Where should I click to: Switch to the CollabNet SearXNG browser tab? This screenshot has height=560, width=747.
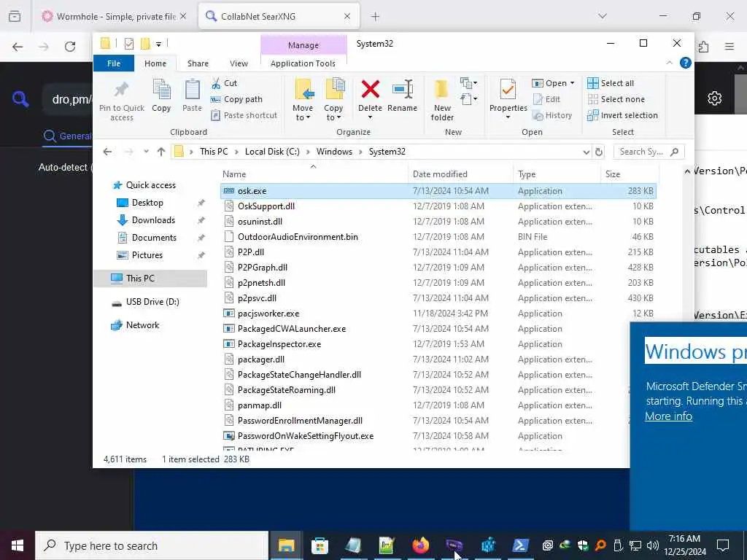(279, 17)
